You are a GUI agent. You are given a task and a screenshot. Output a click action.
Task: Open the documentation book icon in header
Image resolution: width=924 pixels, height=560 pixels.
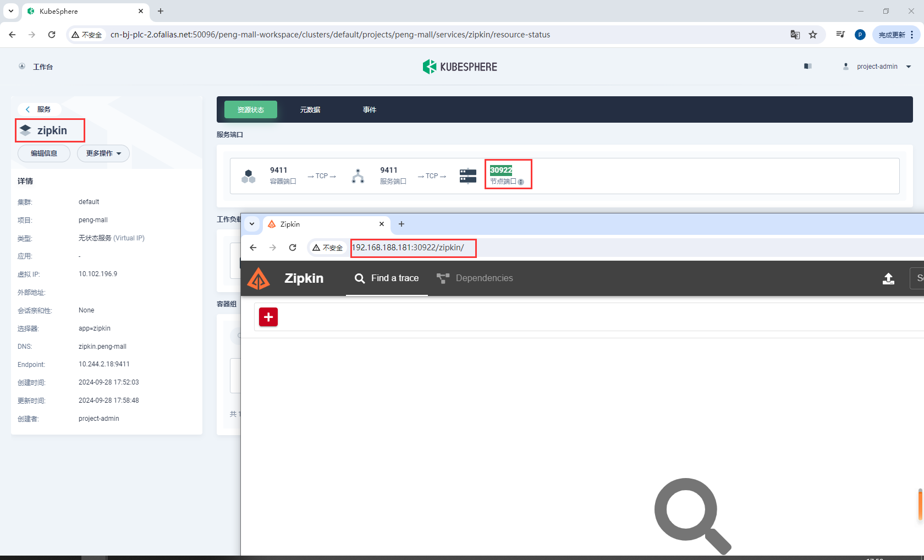click(x=808, y=66)
